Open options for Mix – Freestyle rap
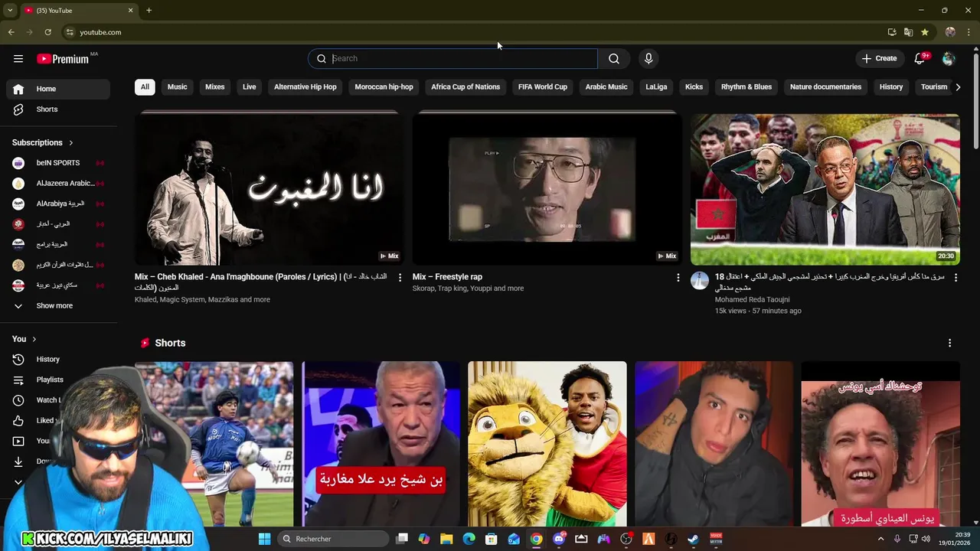This screenshot has height=551, width=980. click(678, 277)
